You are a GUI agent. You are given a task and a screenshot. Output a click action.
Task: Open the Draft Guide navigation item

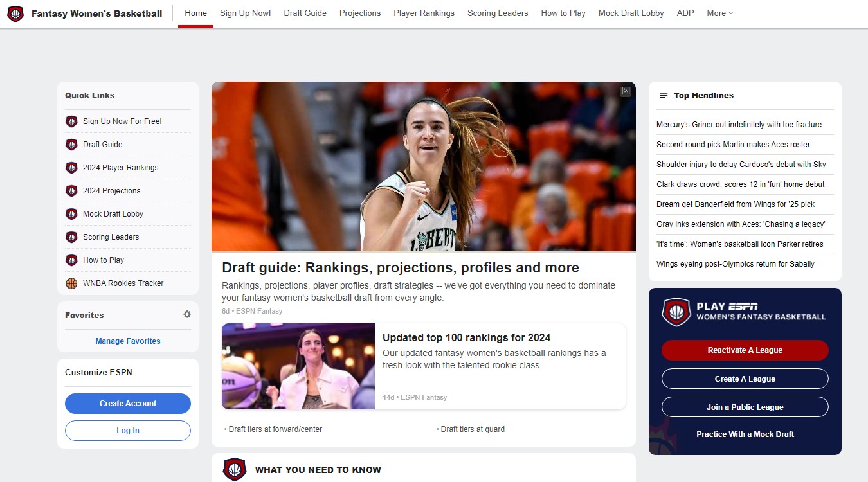click(x=305, y=13)
